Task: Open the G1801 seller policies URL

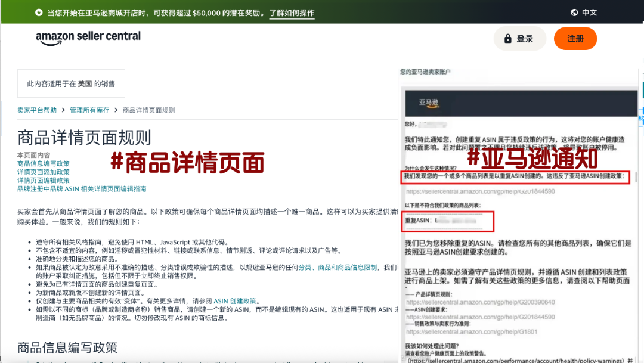Action: pos(472,332)
